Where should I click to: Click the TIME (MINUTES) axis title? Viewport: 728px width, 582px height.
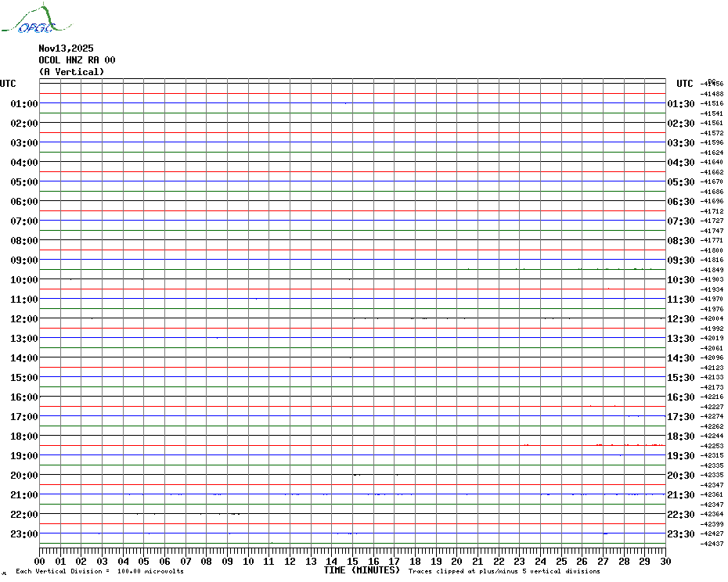[x=362, y=571]
